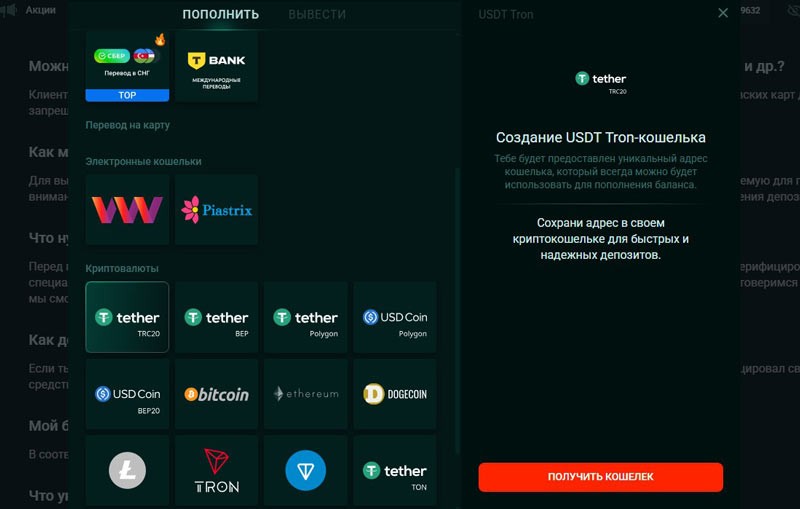This screenshot has height=509, width=800.
Task: Select Dogecoin deposit option
Action: pyautogui.click(x=395, y=394)
